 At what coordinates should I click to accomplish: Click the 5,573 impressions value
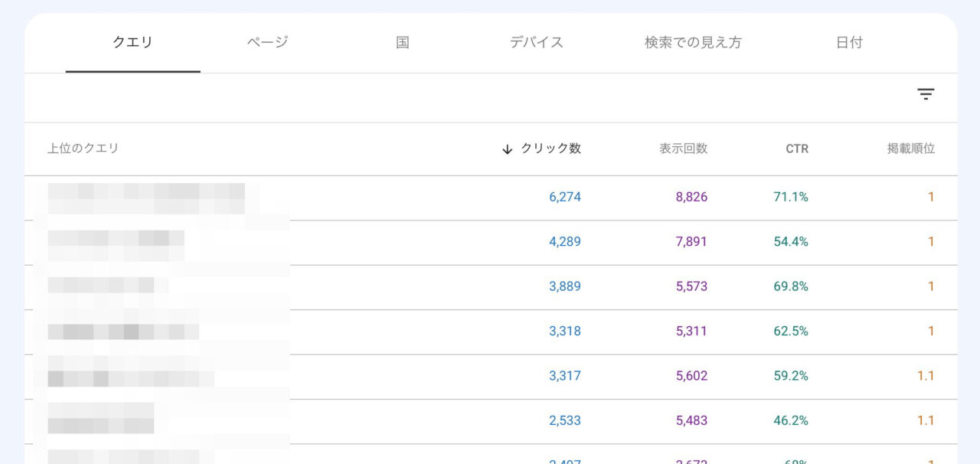point(691,286)
